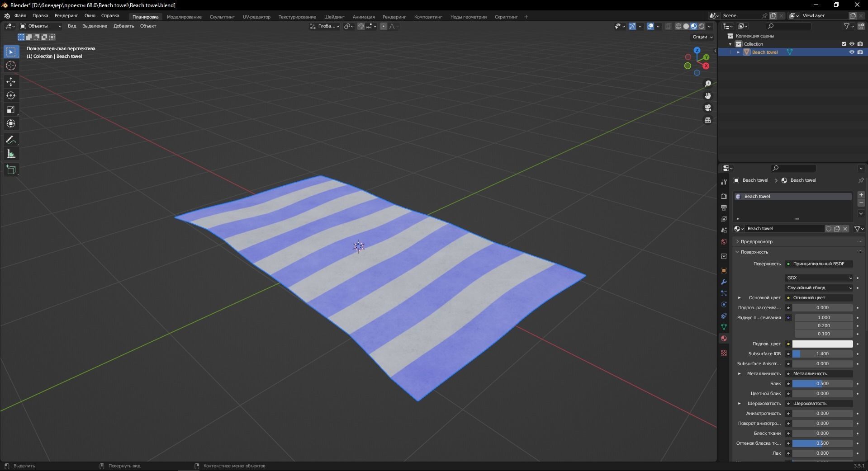868x471 pixels.
Task: Adjust the Specular 0.500 slider
Action: [823, 384]
